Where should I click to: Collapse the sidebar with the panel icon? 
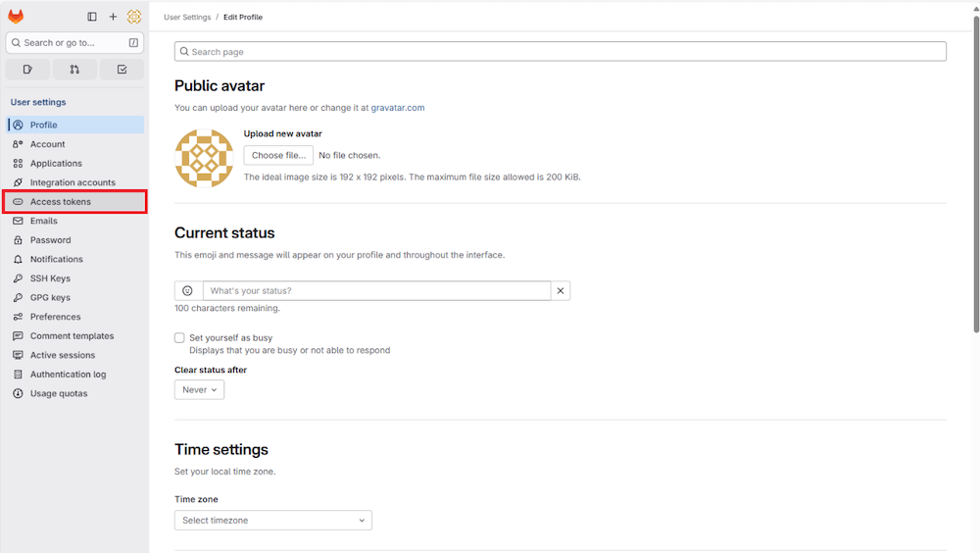(x=92, y=17)
